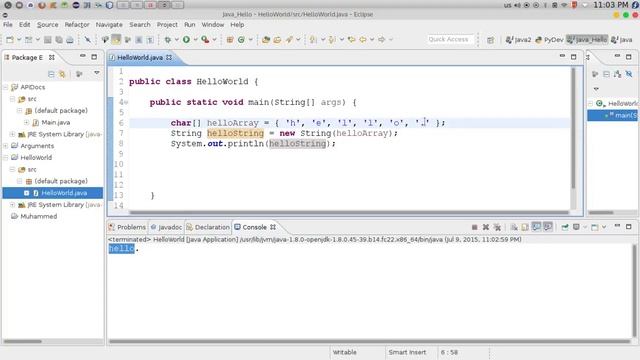The image size is (640, 360).
Task: Toggle Show Console on Standard Out change
Action: click(536, 227)
